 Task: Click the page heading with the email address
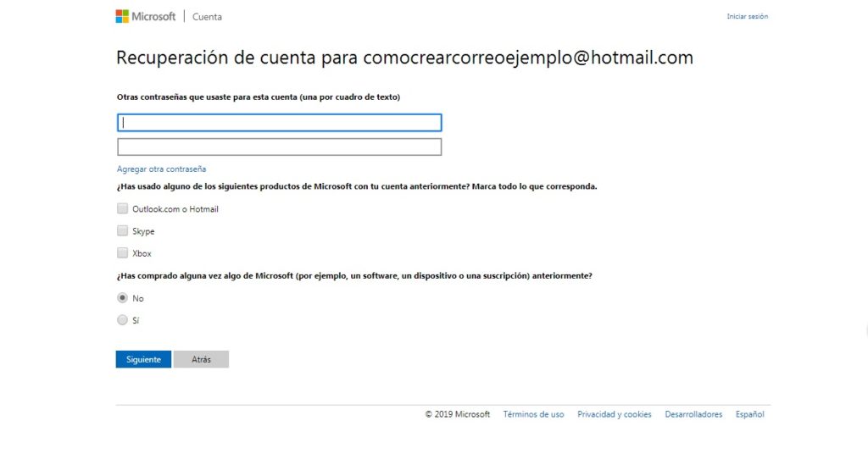pyautogui.click(x=404, y=58)
